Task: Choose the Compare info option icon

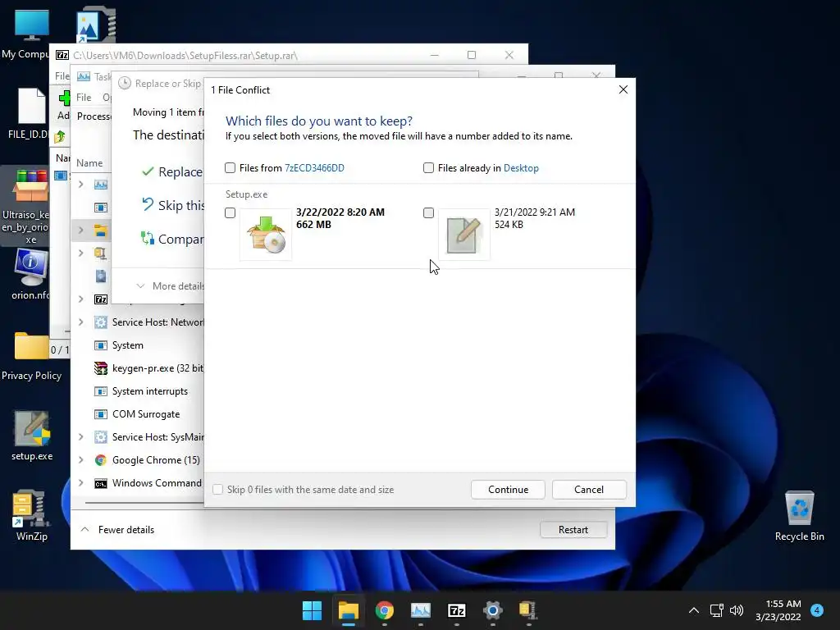Action: click(148, 239)
